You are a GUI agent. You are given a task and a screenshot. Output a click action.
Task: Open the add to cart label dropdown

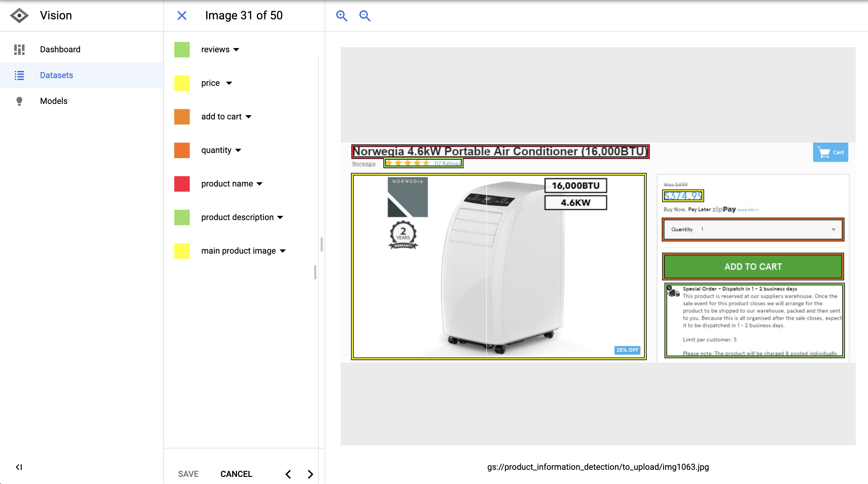pyautogui.click(x=249, y=117)
